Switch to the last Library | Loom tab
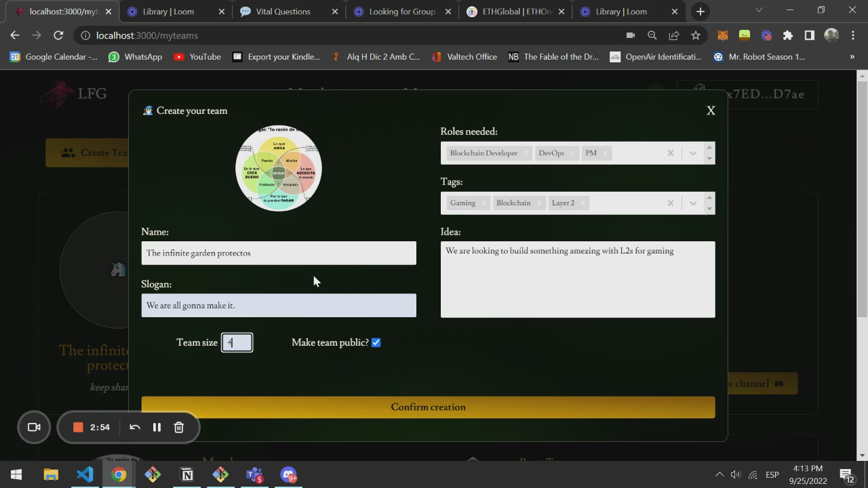The width and height of the screenshot is (868, 488). [629, 12]
